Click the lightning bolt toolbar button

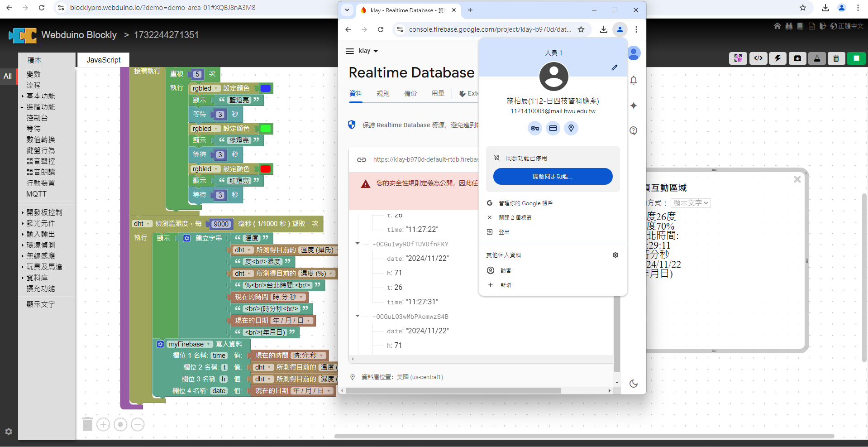pyautogui.click(x=777, y=58)
